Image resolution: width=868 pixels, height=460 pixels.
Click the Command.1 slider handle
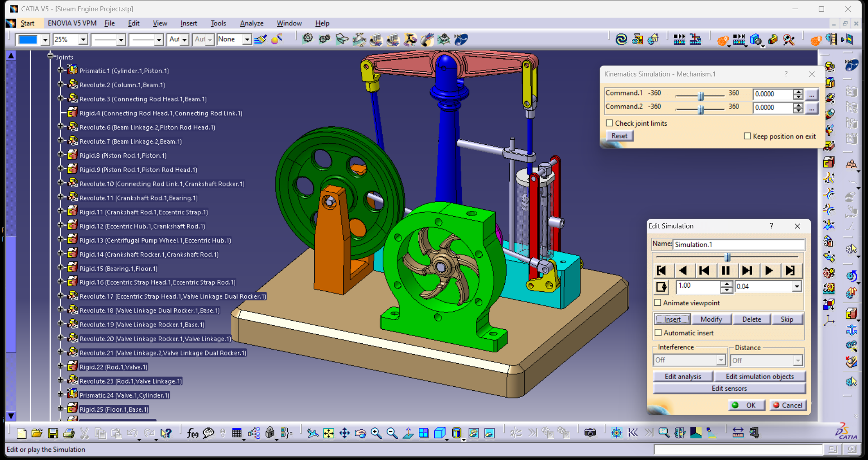pyautogui.click(x=701, y=95)
